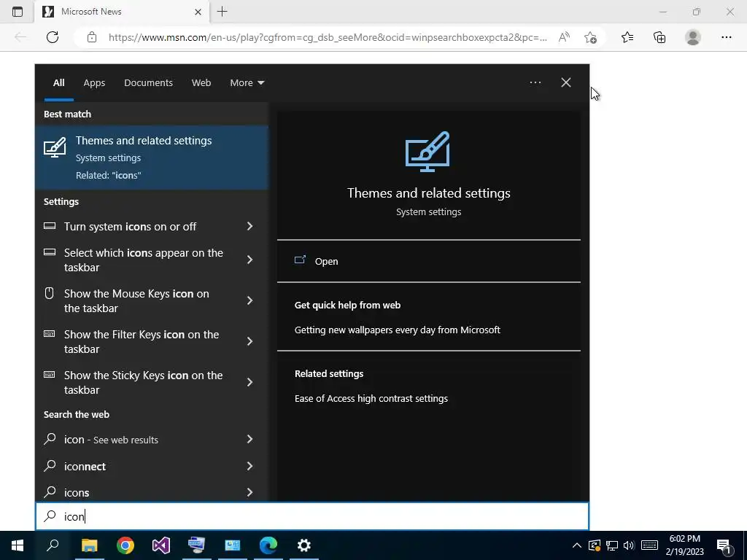The height and width of the screenshot is (560, 747).
Task: Click the volume speaker tray icon
Action: coord(629,545)
